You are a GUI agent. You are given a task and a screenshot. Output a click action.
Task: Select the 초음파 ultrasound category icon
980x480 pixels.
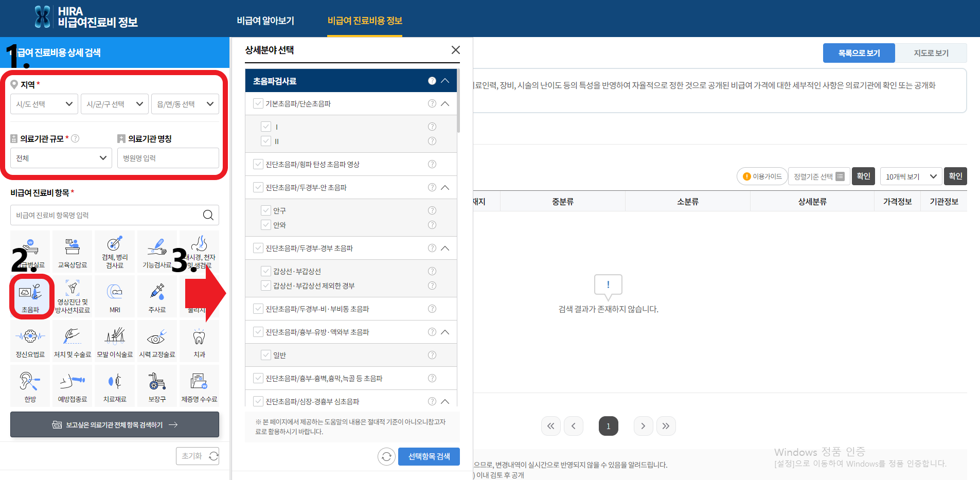[30, 296]
